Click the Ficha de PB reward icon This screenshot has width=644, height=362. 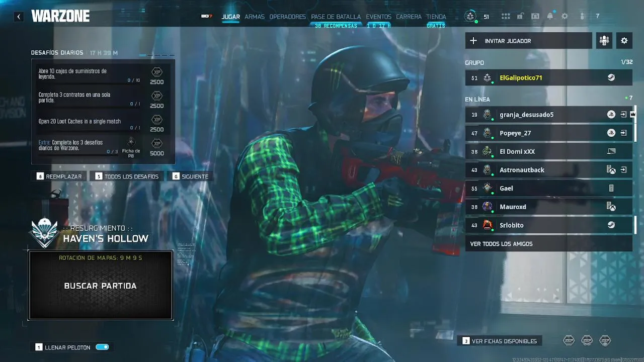(x=131, y=142)
